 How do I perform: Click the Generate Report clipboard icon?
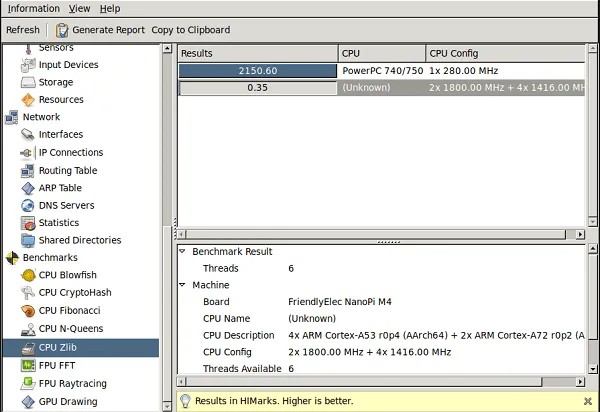pos(62,30)
